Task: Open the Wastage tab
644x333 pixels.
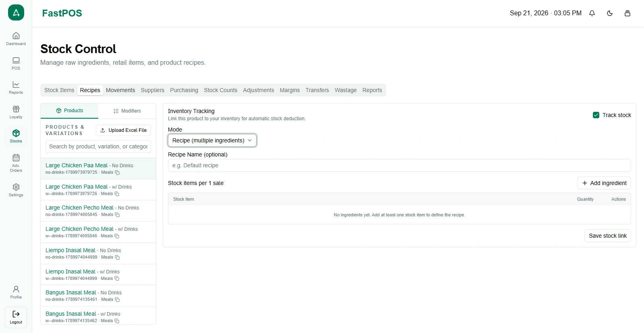Action: (346, 90)
